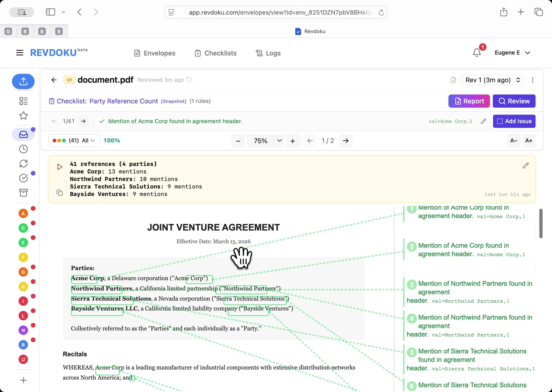This screenshot has width=552, height=392.
Task: Toggle the tasks check icon in sidebar
Action: (x=23, y=178)
